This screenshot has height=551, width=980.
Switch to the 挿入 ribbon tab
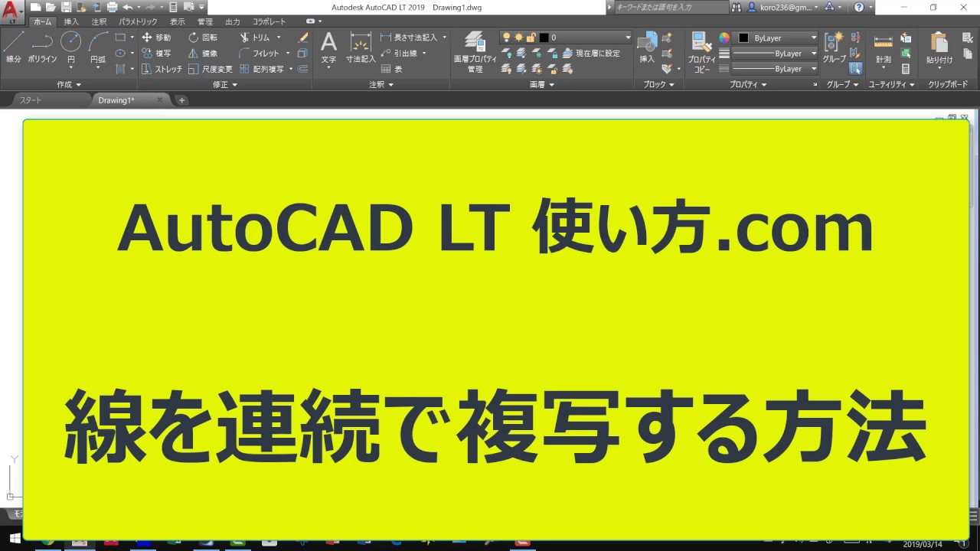(71, 21)
